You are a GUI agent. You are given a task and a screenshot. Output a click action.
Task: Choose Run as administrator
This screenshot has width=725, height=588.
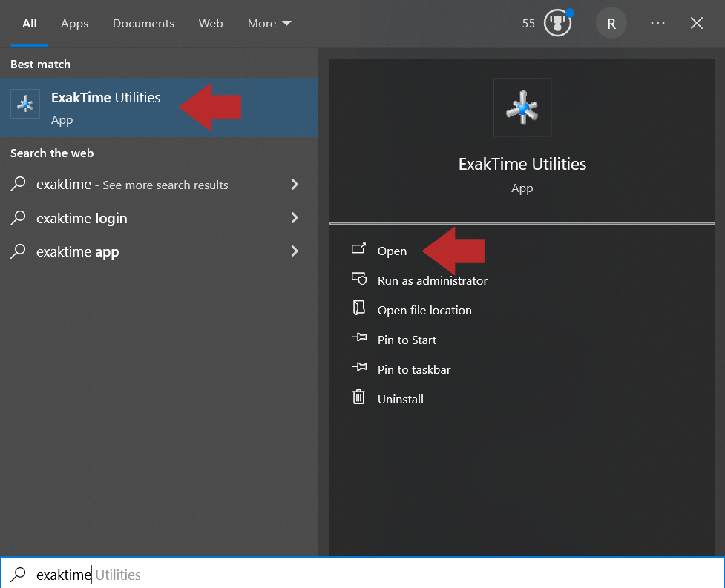[433, 280]
